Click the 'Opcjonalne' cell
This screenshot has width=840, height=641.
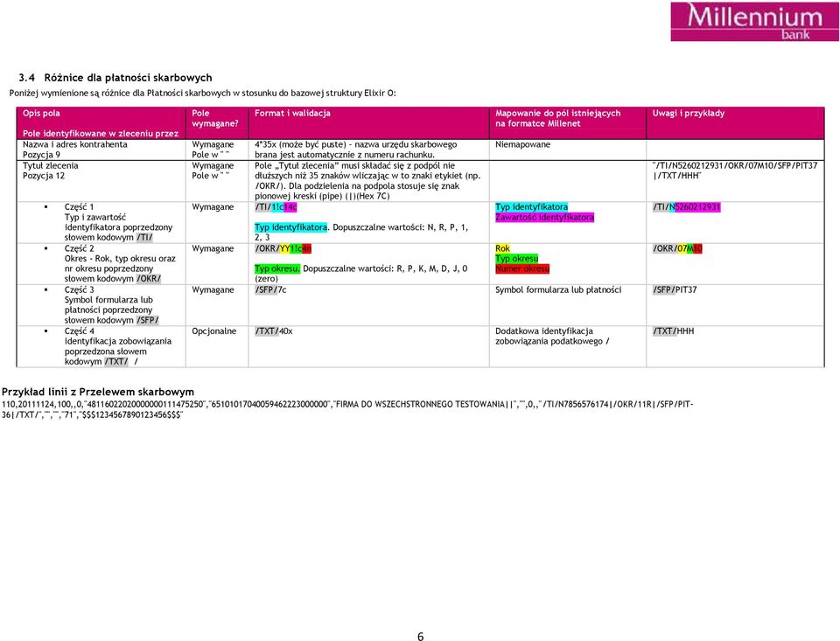pos(213,331)
